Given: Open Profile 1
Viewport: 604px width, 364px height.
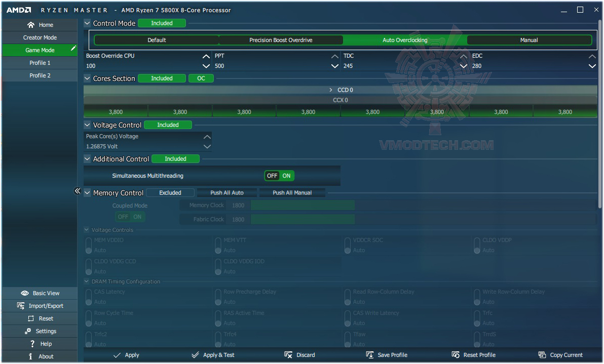Looking at the screenshot, I should click(x=40, y=63).
